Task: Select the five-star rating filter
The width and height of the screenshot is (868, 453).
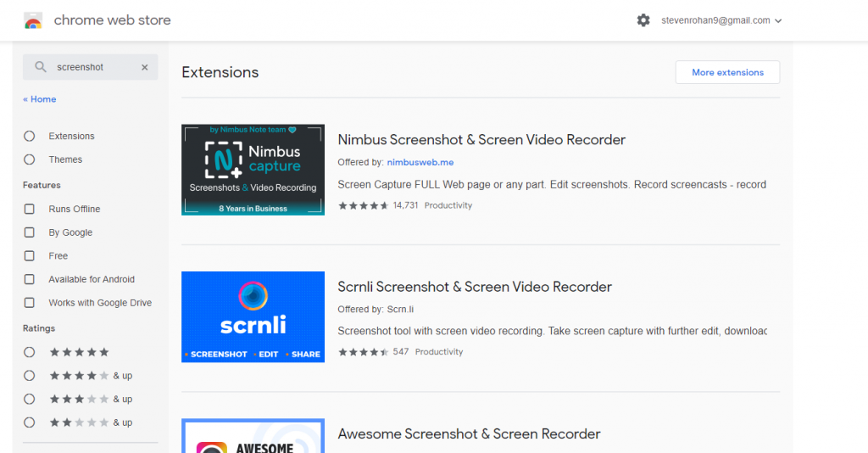Action: click(x=30, y=352)
